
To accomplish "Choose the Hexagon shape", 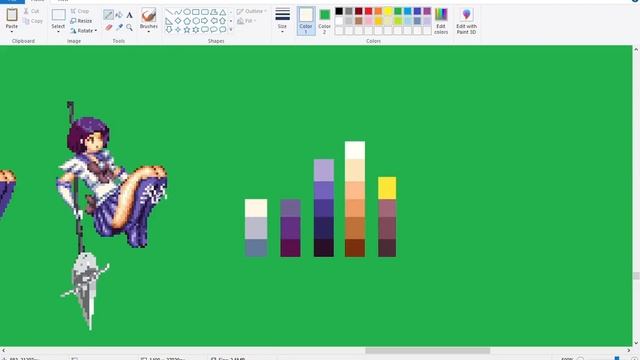I will pos(196,21).
